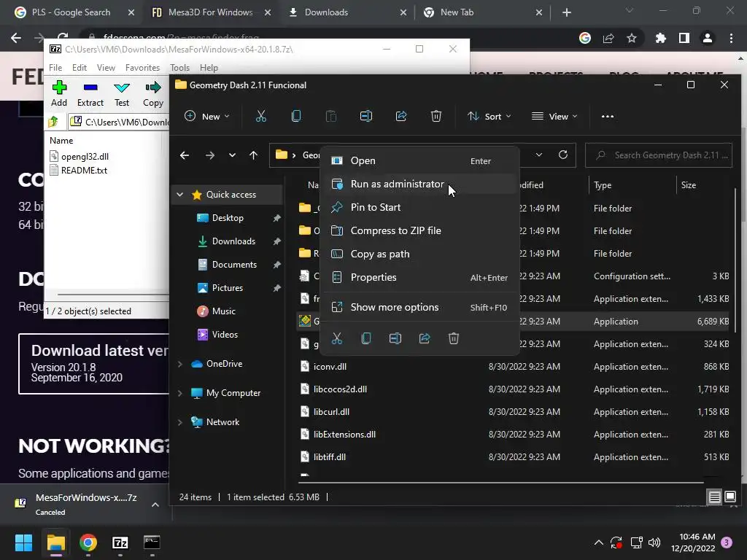747x560 pixels.
Task: Click the Cut icon in Explorer toolbar
Action: [260, 116]
